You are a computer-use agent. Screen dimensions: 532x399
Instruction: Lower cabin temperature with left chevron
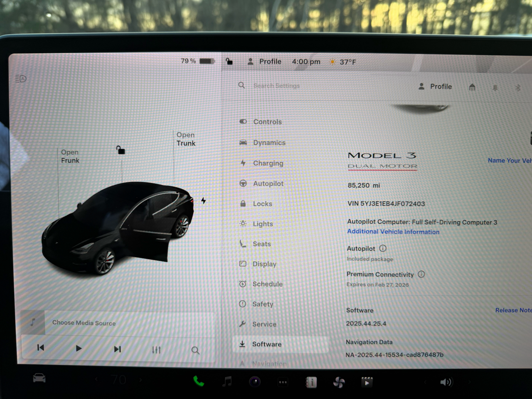tap(96, 379)
